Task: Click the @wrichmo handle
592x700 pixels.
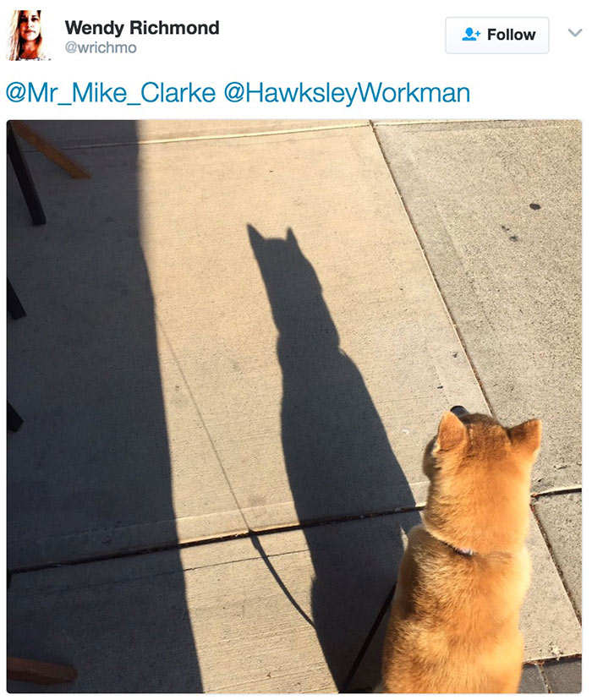Action: coord(101,47)
